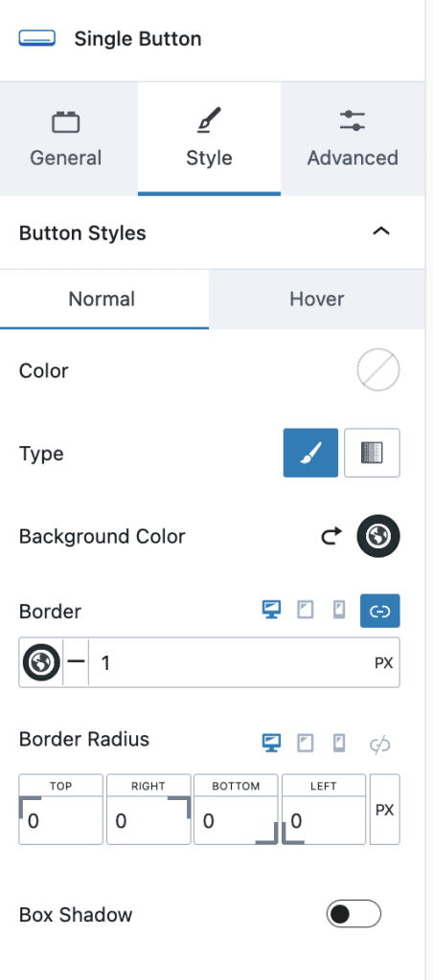
Task: Unlink the Border width values
Action: tap(379, 611)
